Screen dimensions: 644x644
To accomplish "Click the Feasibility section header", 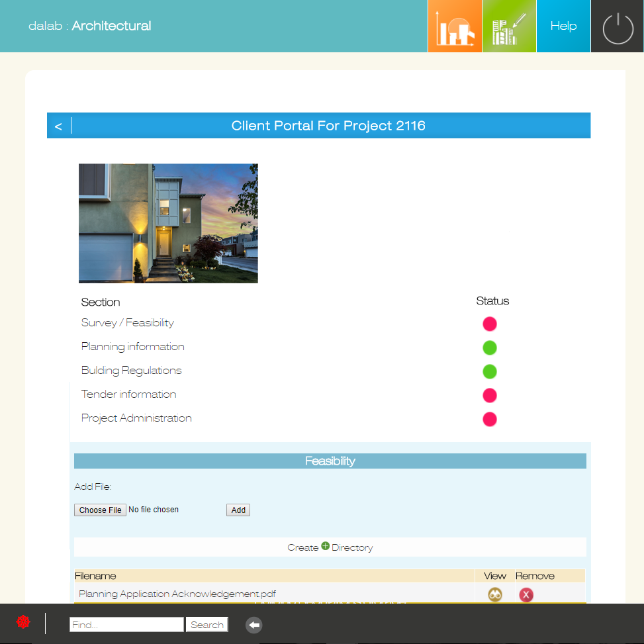I will click(x=330, y=461).
